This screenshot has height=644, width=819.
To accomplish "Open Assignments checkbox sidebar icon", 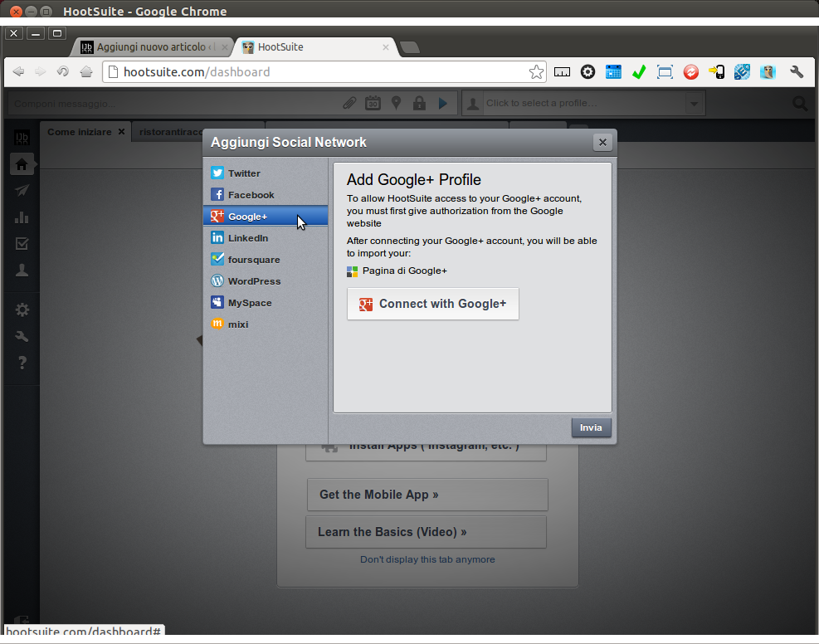I will (22, 243).
